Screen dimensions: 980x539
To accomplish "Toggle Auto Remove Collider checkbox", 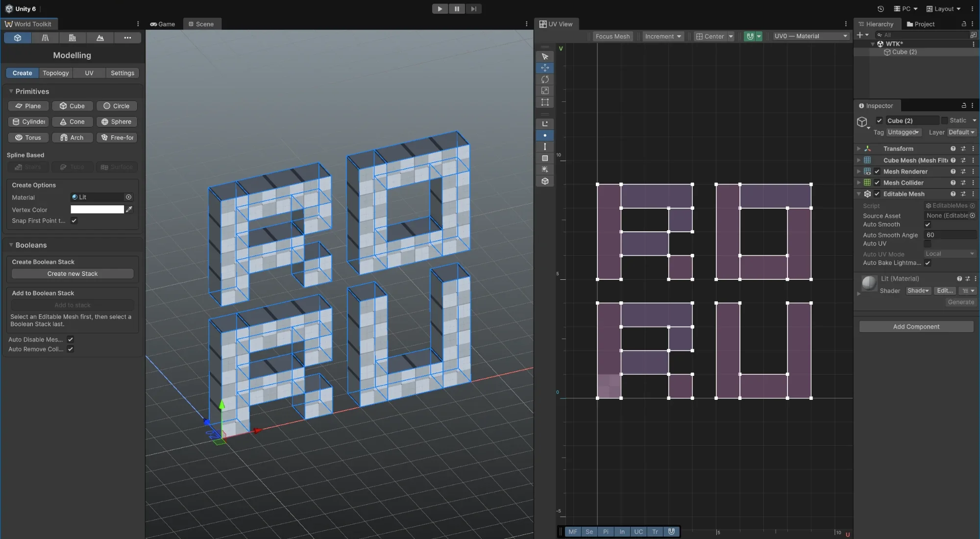I will pyautogui.click(x=71, y=349).
